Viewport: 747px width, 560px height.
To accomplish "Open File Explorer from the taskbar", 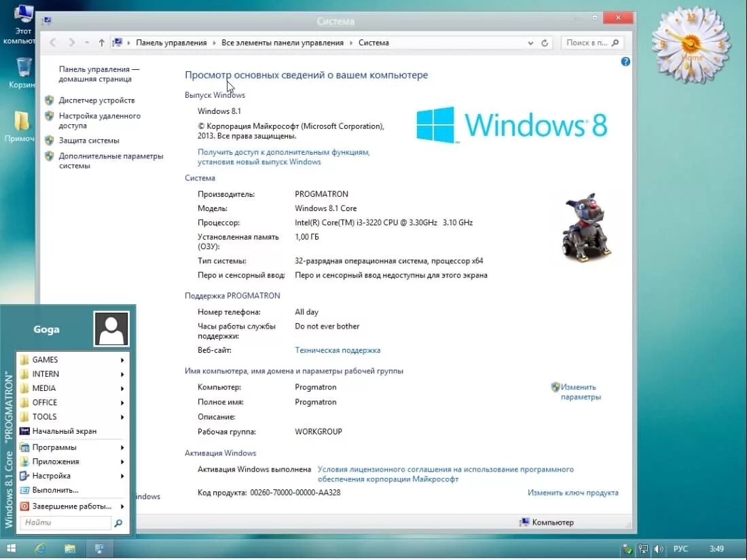I will (x=70, y=548).
